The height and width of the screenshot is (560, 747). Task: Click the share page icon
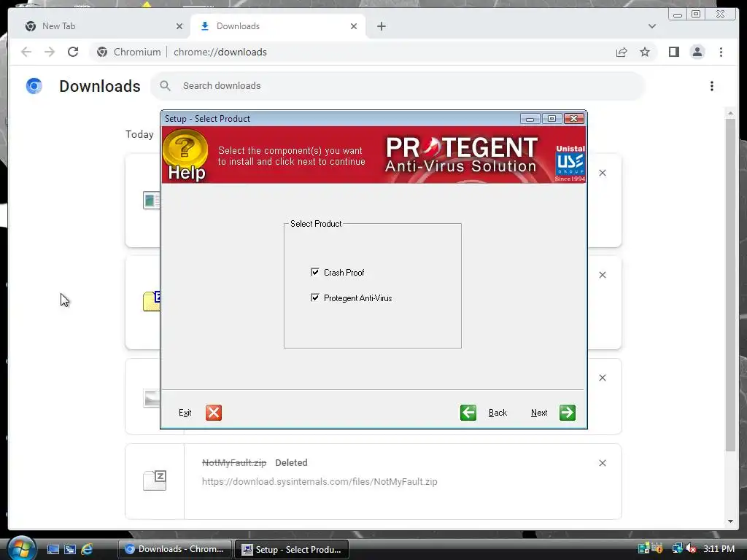(622, 52)
